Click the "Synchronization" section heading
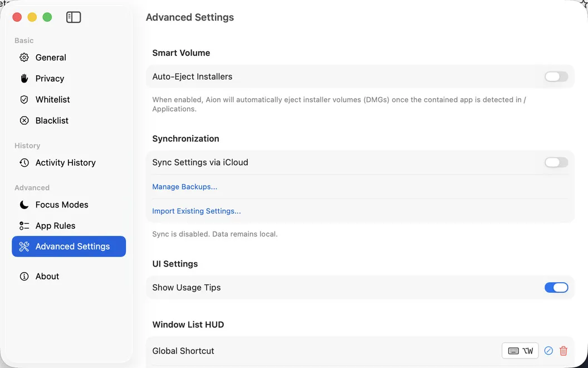This screenshot has width=588, height=368. pyautogui.click(x=185, y=139)
